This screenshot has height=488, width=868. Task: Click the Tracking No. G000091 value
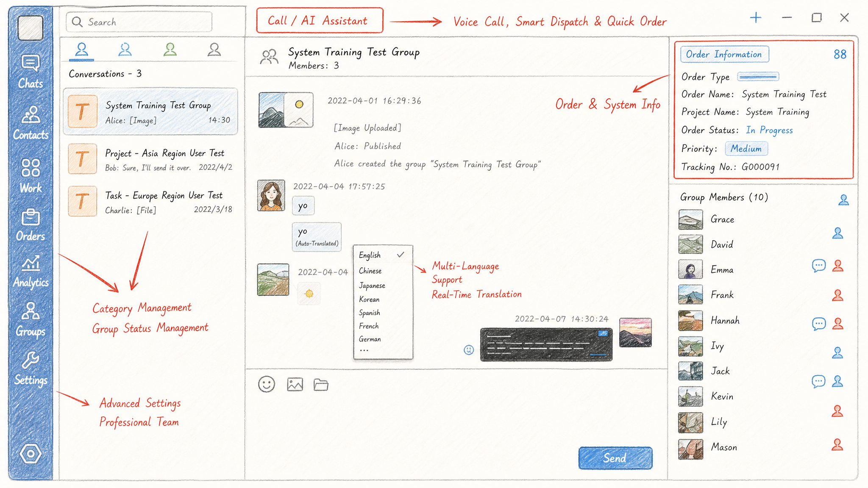761,167
